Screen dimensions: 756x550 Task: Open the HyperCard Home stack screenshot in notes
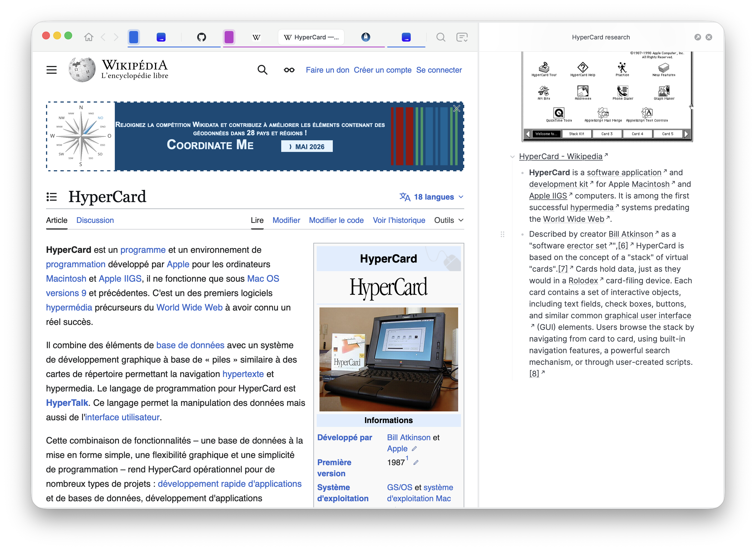[x=607, y=96]
